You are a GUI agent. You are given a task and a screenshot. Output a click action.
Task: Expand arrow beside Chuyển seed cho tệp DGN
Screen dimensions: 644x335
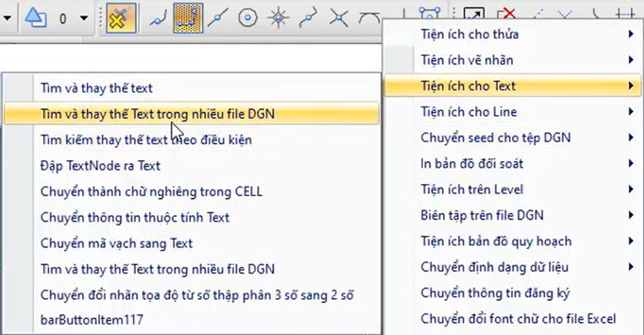click(x=631, y=137)
